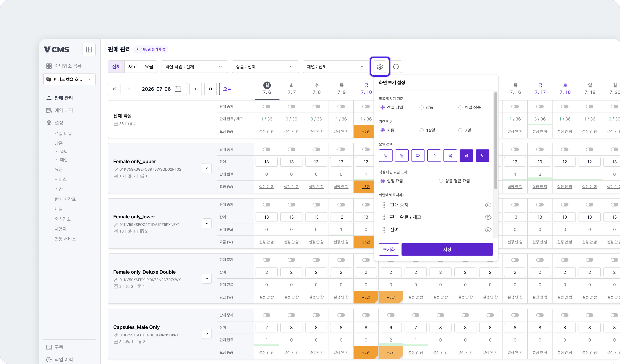Toggle Female only_upper 판매 중지 for 7.7
Screen dimensions: 620x364
[x=291, y=149]
